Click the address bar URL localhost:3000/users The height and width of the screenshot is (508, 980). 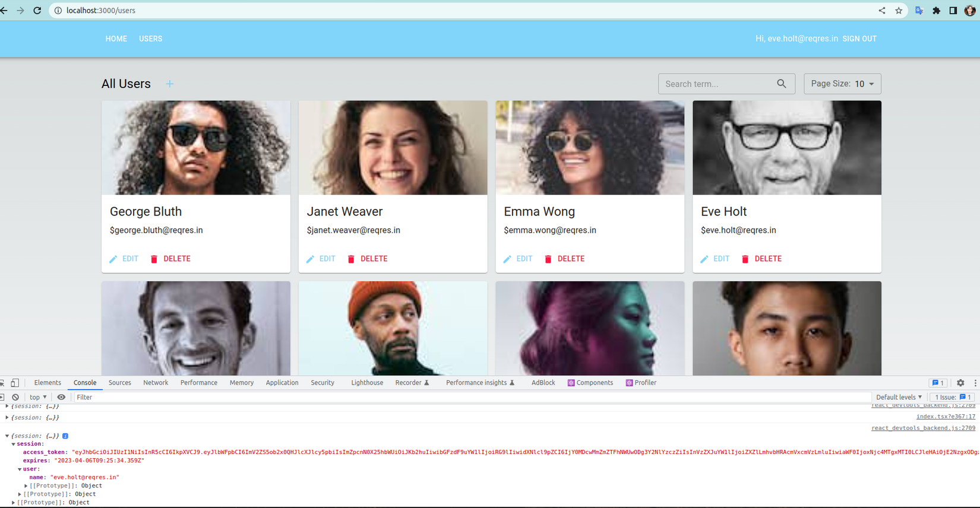tap(101, 11)
